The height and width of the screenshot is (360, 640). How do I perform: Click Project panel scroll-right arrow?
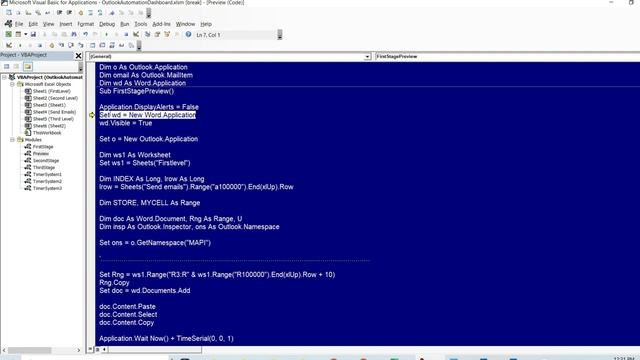tap(79, 350)
